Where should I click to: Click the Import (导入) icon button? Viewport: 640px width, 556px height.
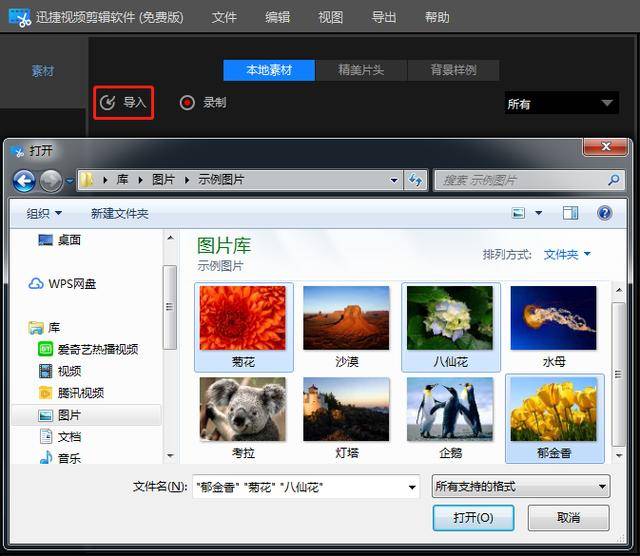tap(123, 102)
